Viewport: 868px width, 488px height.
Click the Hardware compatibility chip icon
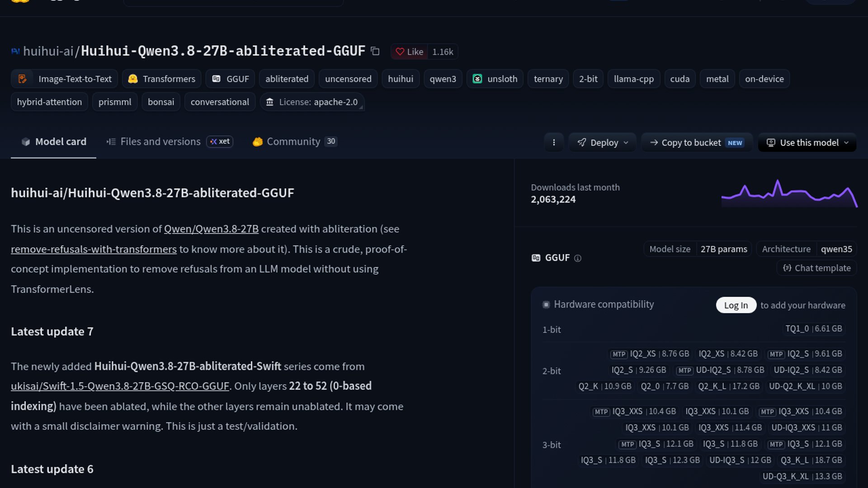point(546,305)
